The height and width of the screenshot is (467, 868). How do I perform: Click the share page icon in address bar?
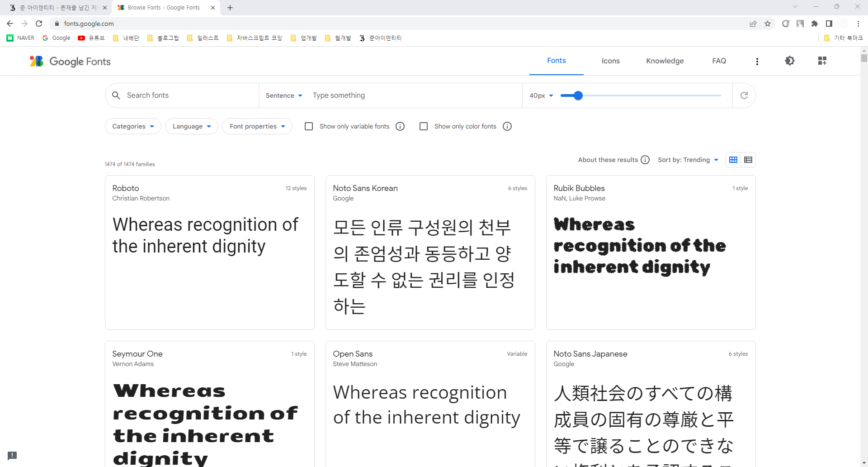[753, 24]
